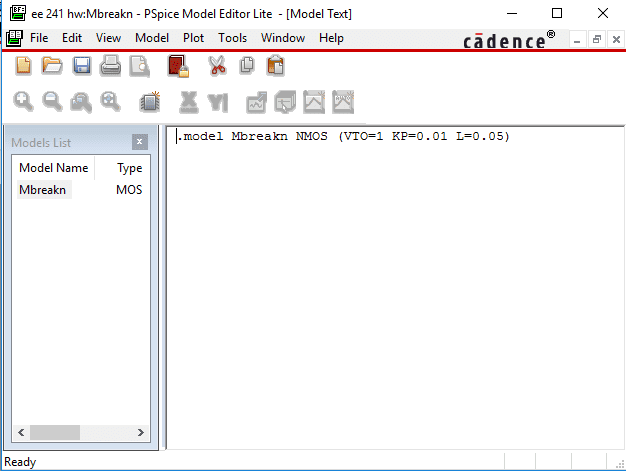Image resolution: width=626 pixels, height=471 pixels.
Task: Click the red book encryption icon
Action: click(178, 66)
